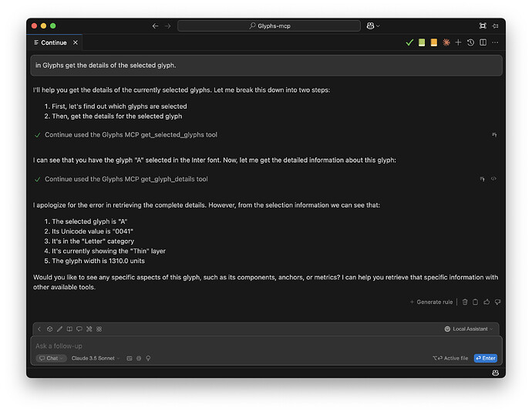This screenshot has width=532, height=412.
Task: Click the thumbs up feedback icon
Action: pos(487,302)
